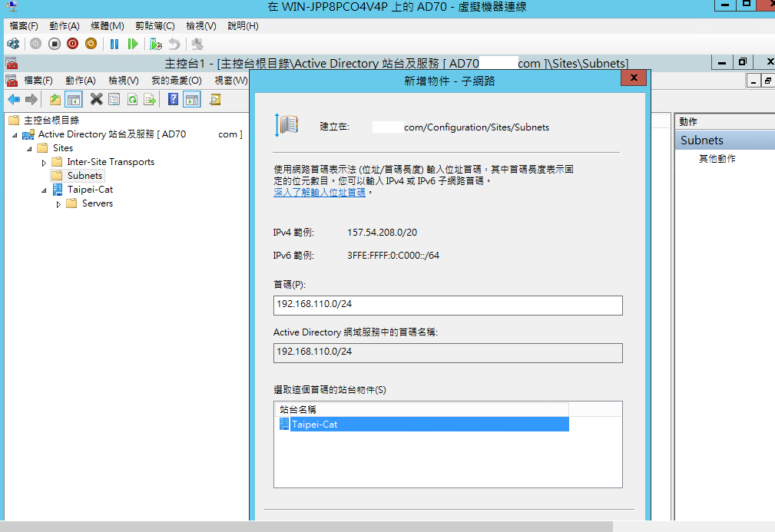Expand the Servers folder node
Viewport: 775px width, 532px height.
pyautogui.click(x=58, y=204)
